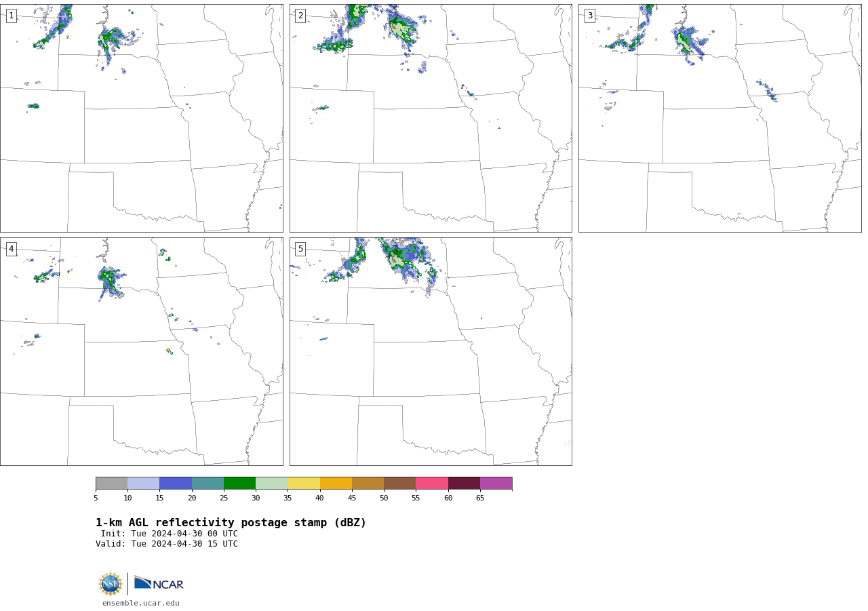Click the light blue 10-15 dBZ swatch
The image size is (868, 611).
[144, 484]
